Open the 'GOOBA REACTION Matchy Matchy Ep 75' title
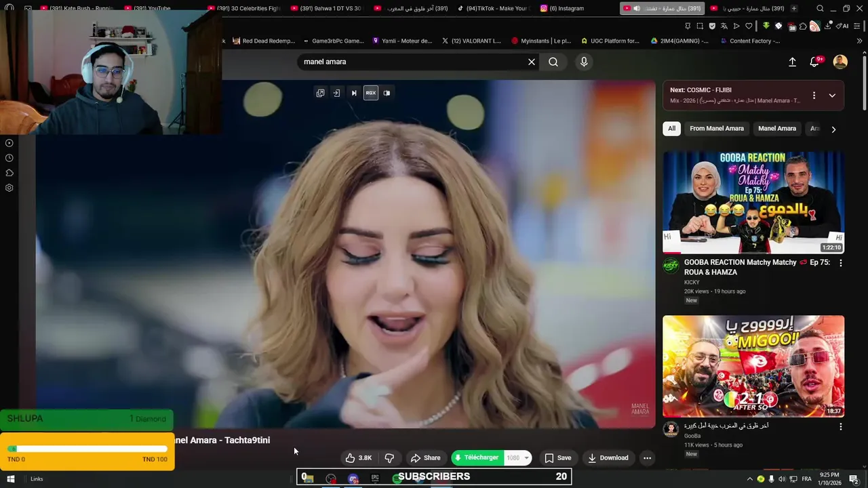Viewport: 868px width, 488px height. click(757, 267)
